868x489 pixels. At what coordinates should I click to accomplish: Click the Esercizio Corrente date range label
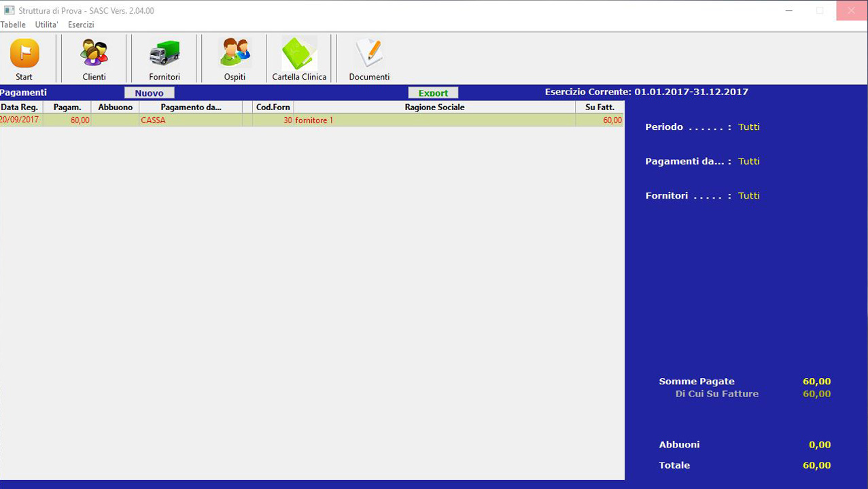click(x=646, y=92)
